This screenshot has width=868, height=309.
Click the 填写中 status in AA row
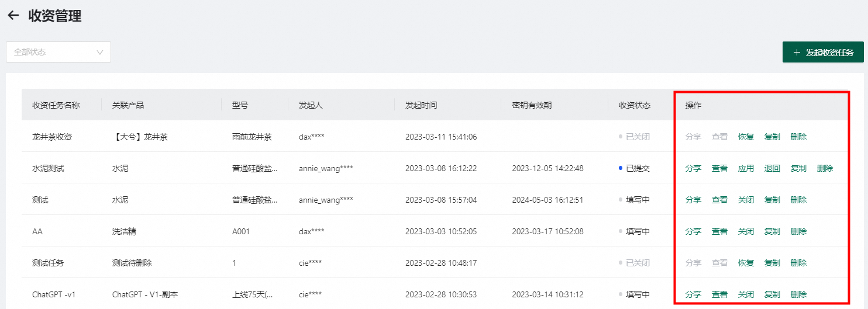(634, 231)
